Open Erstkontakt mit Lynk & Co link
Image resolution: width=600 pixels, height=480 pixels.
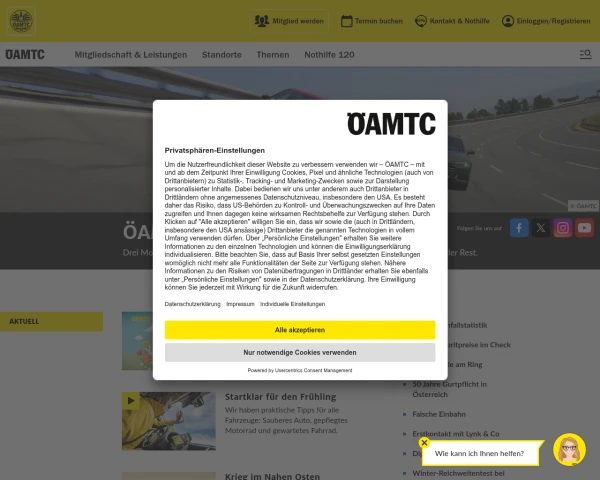[x=456, y=434]
